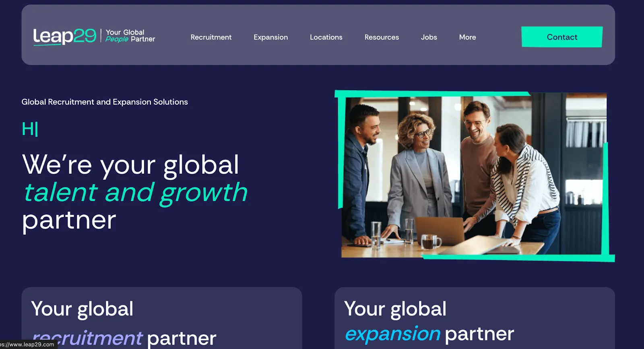
Task: Click the word partner under headline
Action: (69, 221)
